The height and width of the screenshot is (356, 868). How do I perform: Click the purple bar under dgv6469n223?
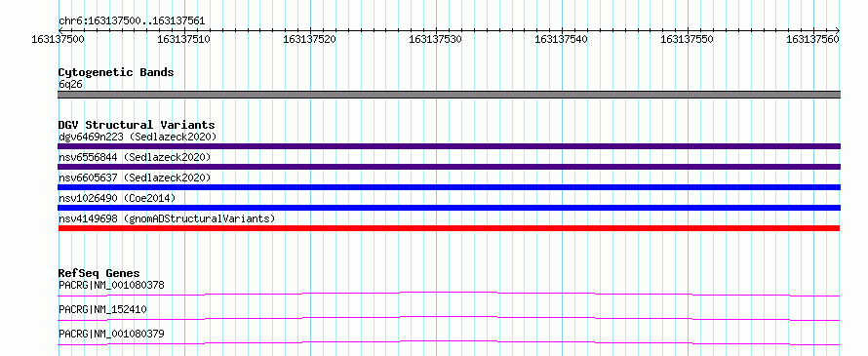449,146
